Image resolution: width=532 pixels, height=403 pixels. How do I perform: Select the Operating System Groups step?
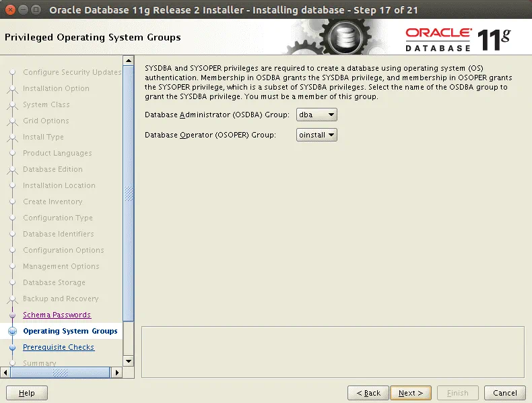pos(70,331)
